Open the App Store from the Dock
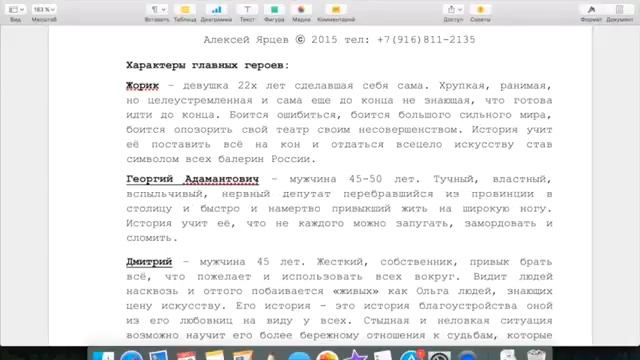This screenshot has height=360, width=640. (411, 356)
